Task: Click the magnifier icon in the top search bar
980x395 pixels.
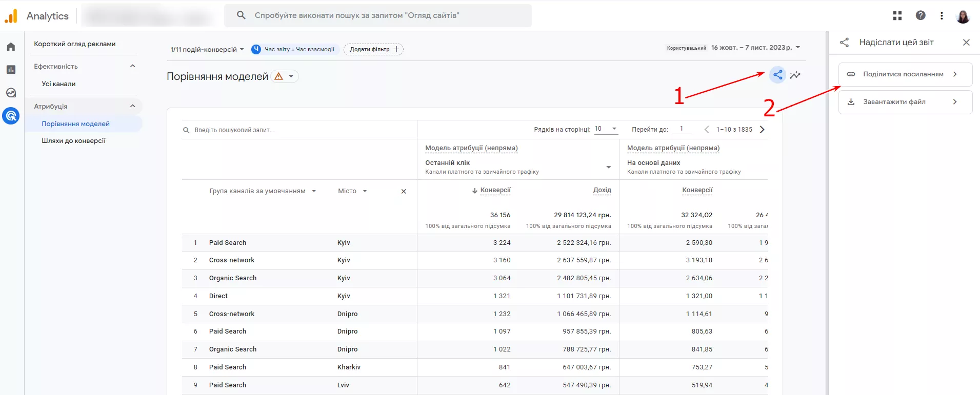Action: coord(241,15)
